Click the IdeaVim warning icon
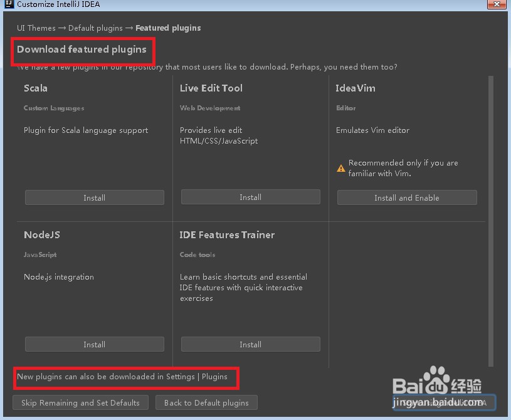The height and width of the screenshot is (420, 511). tap(341, 168)
